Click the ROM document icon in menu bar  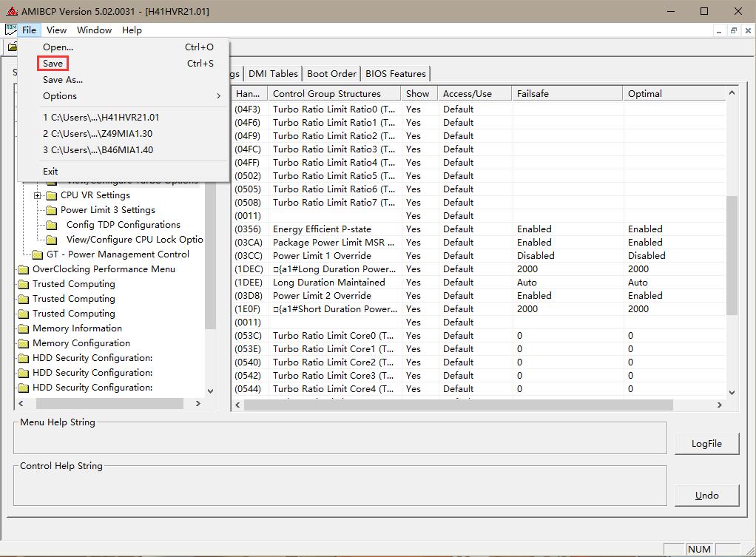coord(10,30)
